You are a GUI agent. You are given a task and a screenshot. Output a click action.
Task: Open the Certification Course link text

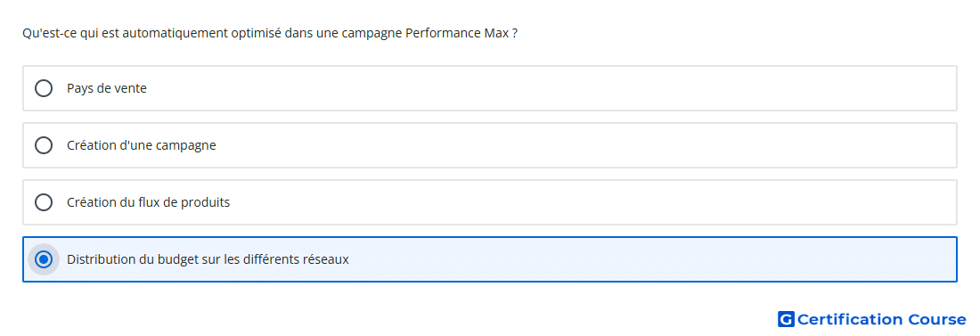coord(881,319)
